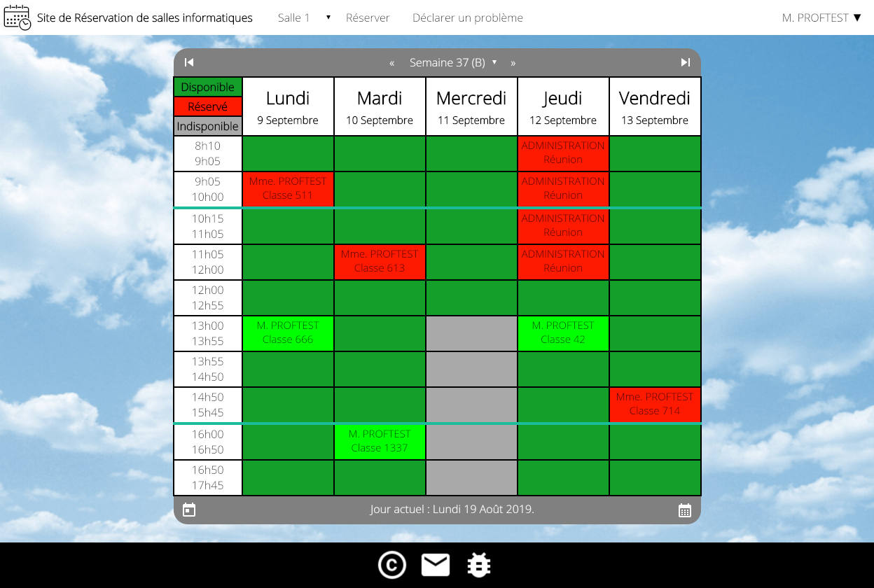The image size is (874, 588).
Task: Select the available Mercredi 8h10 slot
Action: [471, 153]
